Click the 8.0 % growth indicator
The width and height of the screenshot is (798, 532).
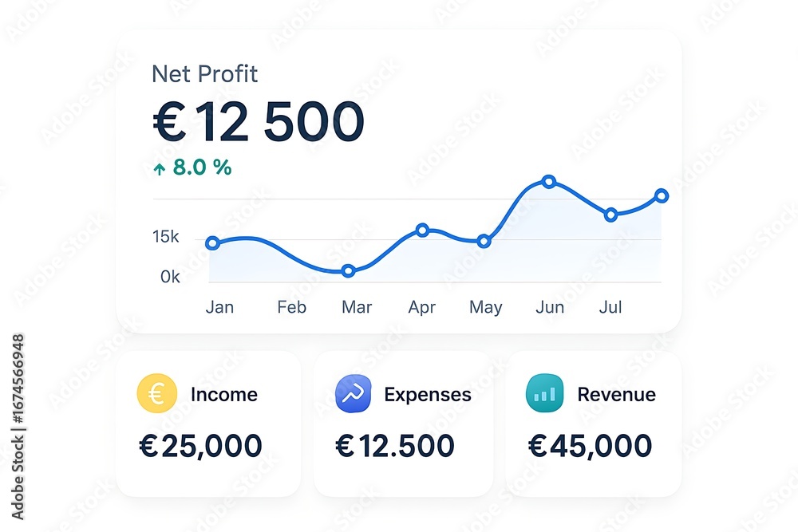[x=192, y=167]
